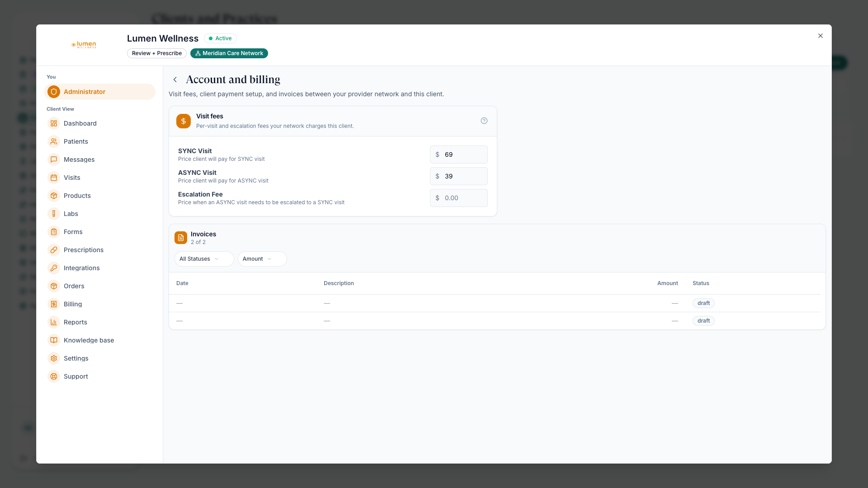Click the Labs label in sidebar
The width and height of the screenshot is (868, 488).
point(71,214)
